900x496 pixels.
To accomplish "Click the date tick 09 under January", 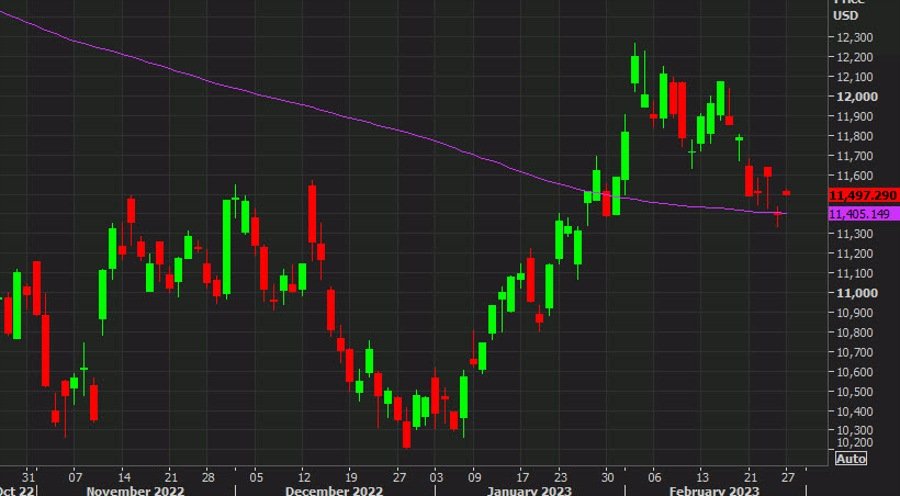I will click(x=474, y=476).
